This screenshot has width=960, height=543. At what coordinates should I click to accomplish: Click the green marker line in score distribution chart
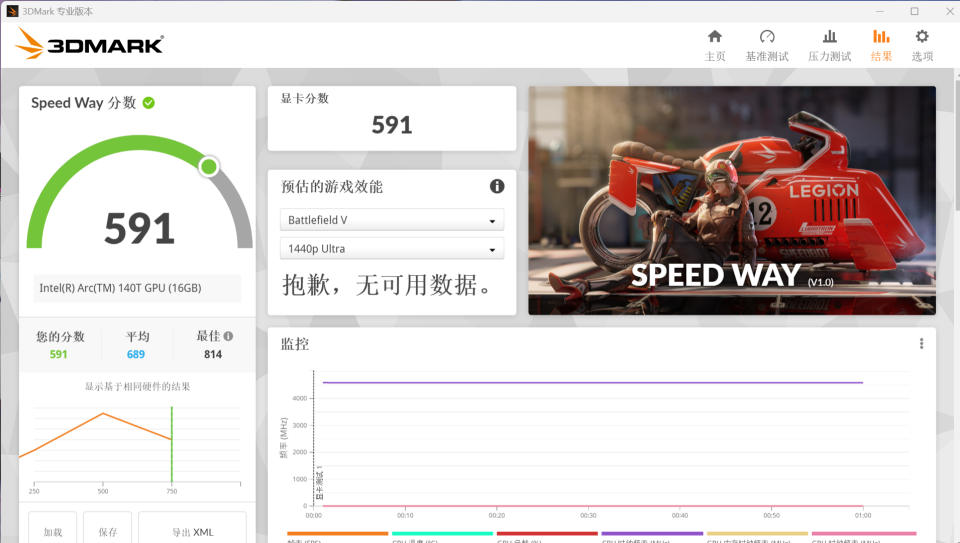point(171,444)
